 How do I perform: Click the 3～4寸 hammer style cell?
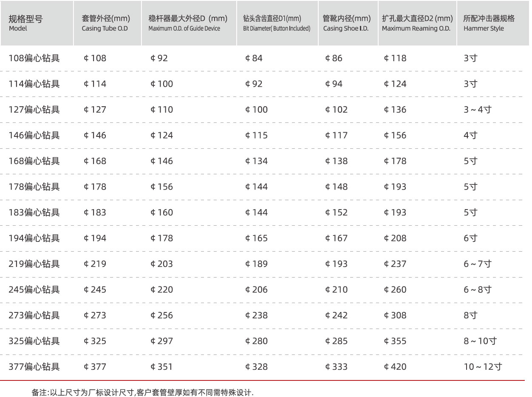[477, 110]
